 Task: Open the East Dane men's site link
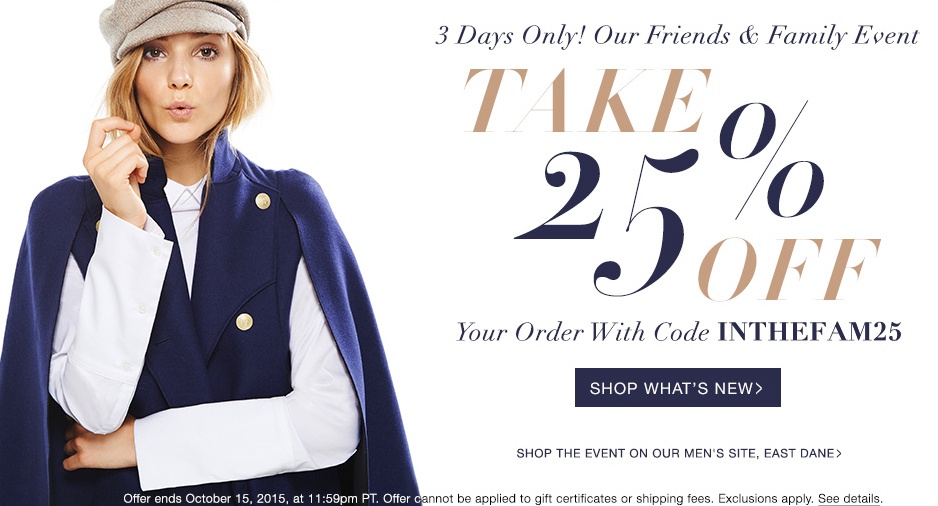coord(679,453)
